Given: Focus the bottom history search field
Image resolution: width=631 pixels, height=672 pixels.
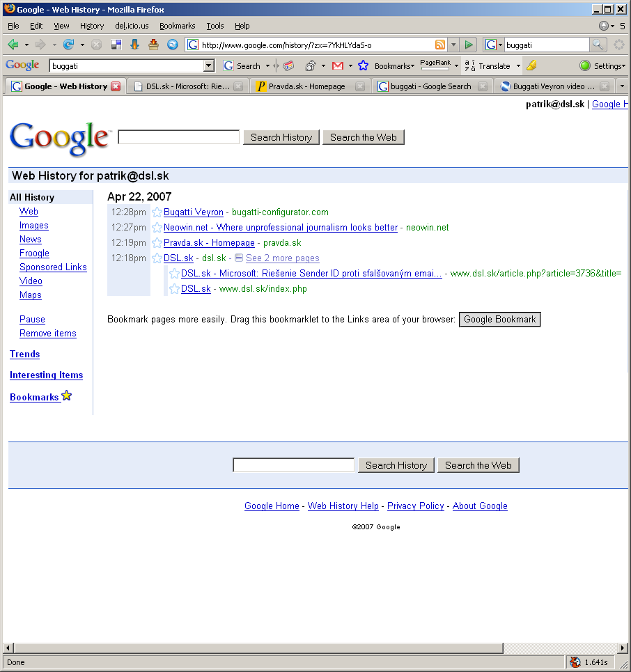Looking at the screenshot, I should 294,465.
